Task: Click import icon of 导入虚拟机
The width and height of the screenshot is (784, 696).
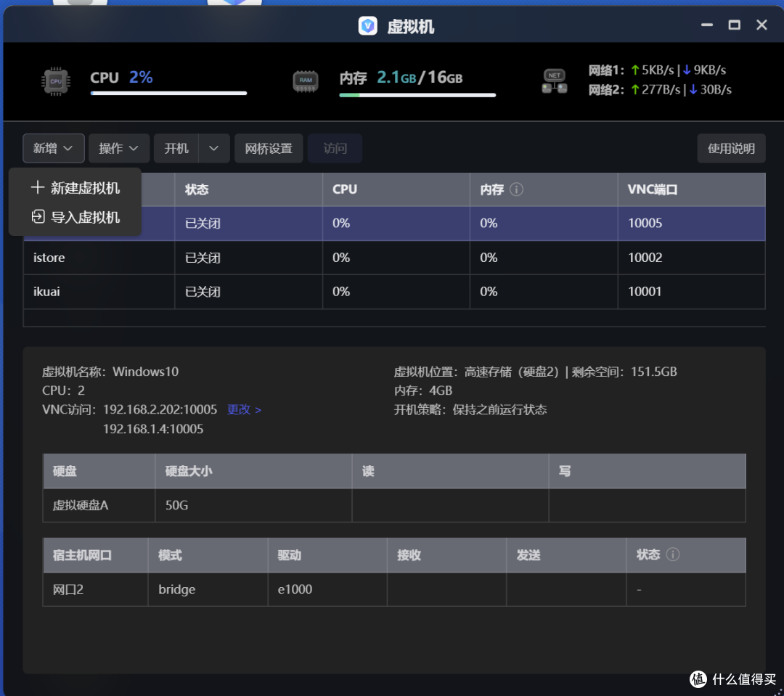Action: coord(38,216)
